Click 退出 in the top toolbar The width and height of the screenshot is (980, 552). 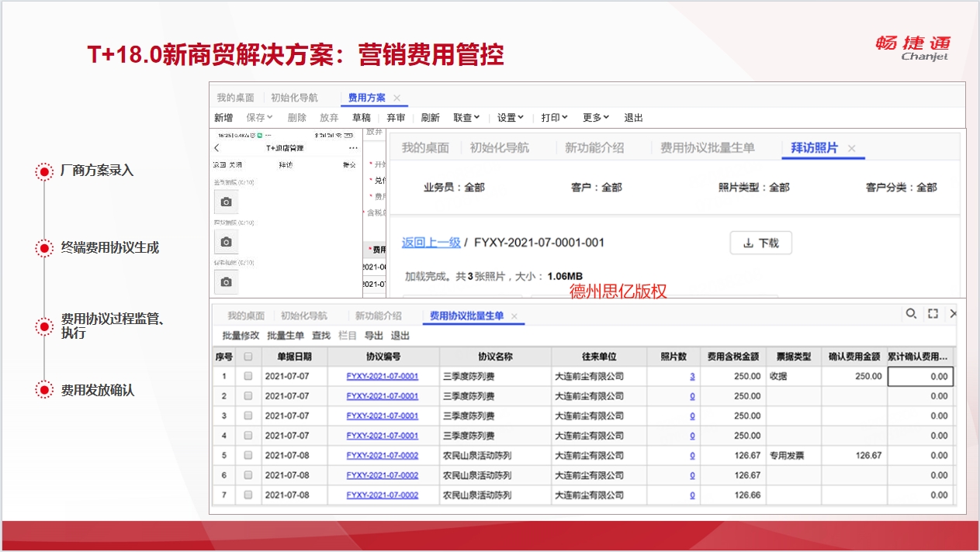point(634,118)
